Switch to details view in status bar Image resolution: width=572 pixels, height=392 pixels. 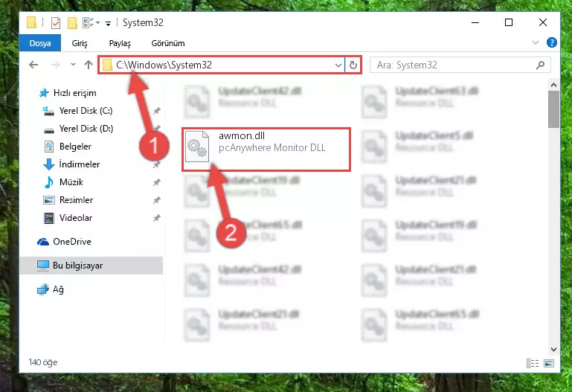[533, 363]
